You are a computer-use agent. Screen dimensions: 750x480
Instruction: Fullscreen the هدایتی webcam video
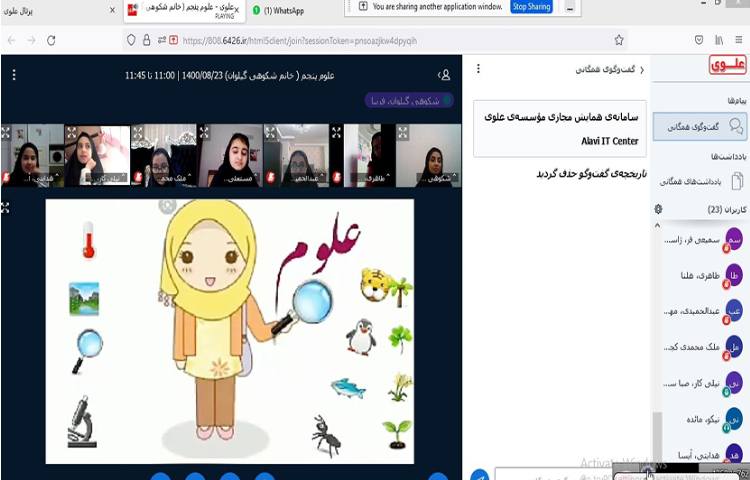(x=5, y=132)
